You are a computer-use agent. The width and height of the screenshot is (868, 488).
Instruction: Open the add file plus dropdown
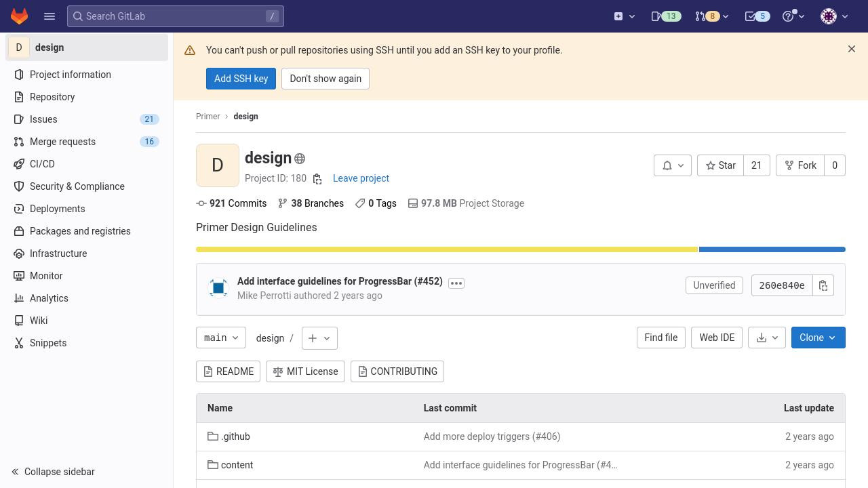click(319, 338)
